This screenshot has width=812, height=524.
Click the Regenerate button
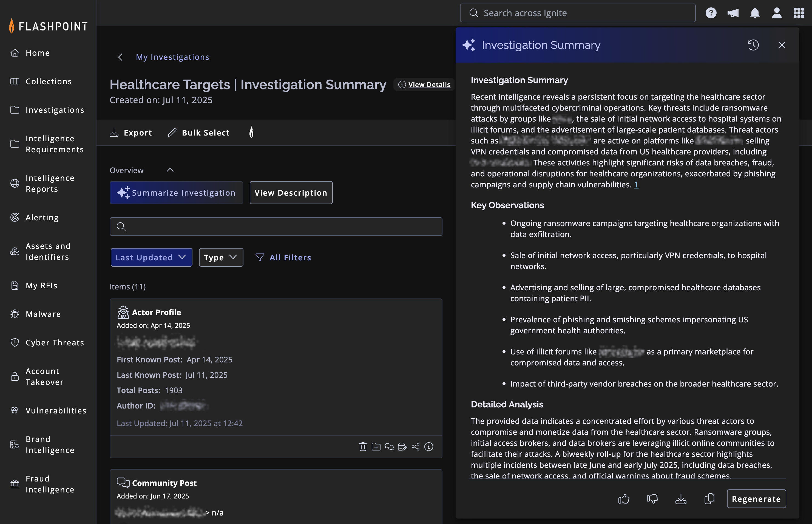pos(756,499)
